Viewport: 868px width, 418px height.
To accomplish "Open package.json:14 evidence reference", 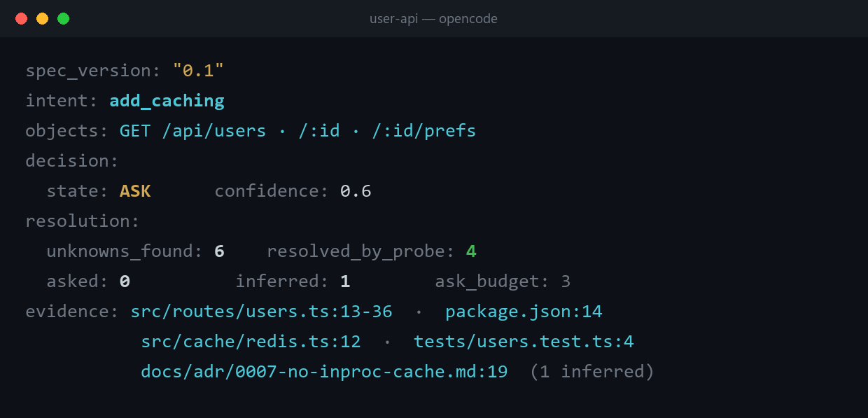I will tap(524, 312).
